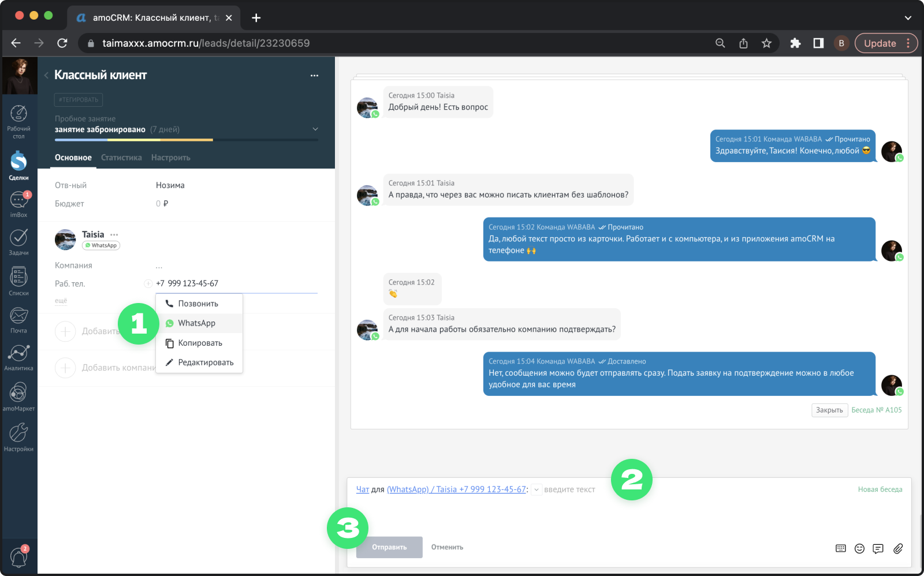Bookmark the page with the star icon
The image size is (924, 576).
pyautogui.click(x=766, y=43)
